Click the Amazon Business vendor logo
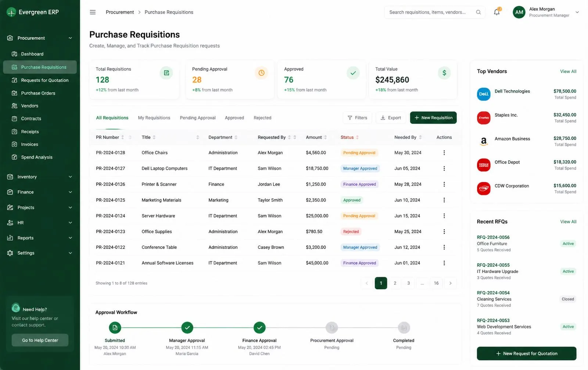 (484, 141)
